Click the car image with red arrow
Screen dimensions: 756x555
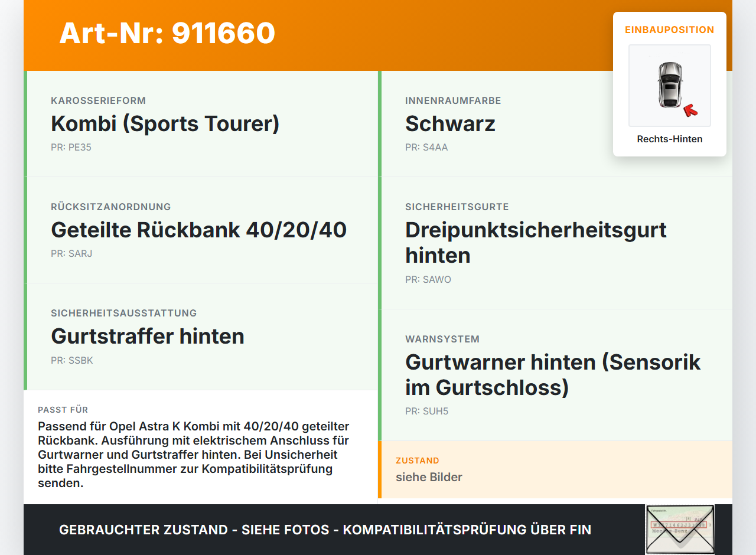coord(670,86)
